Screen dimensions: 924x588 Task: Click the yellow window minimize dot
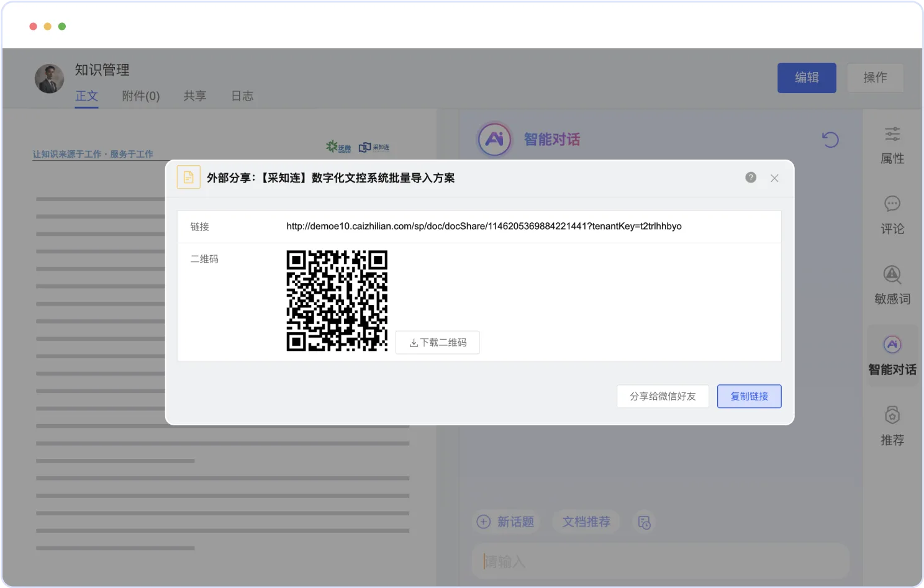[x=48, y=26]
